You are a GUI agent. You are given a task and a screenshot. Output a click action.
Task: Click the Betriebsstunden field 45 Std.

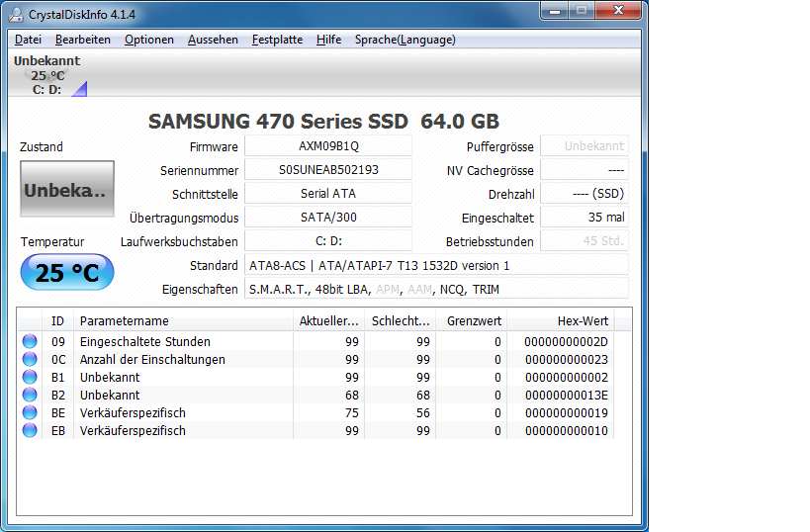point(585,241)
